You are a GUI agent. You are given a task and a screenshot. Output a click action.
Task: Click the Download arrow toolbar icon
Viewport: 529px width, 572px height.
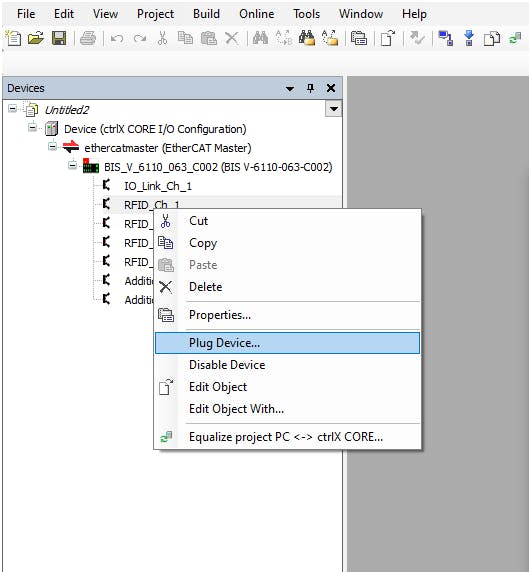[469, 38]
